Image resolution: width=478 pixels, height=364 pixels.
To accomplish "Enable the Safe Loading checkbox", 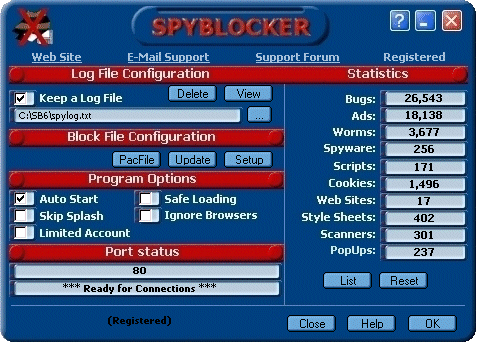I will 146,199.
